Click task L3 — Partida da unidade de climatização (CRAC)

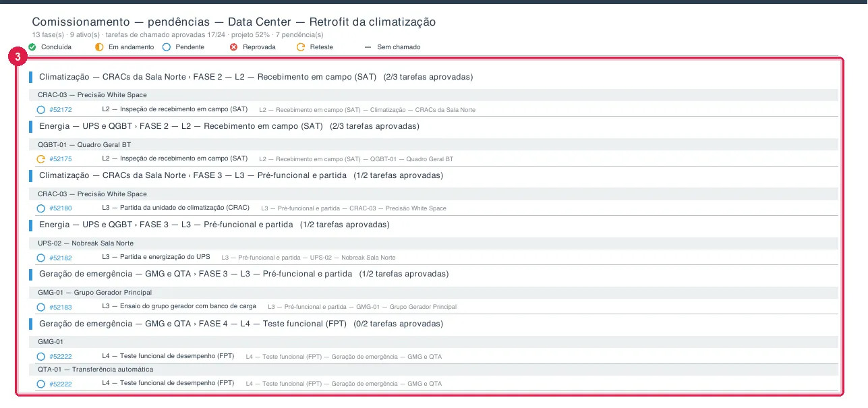(x=175, y=208)
